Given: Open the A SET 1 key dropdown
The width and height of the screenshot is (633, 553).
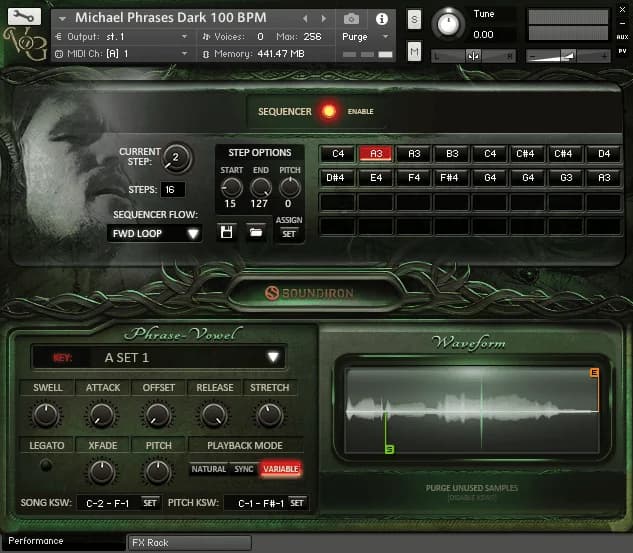Looking at the screenshot, I should click(159, 357).
